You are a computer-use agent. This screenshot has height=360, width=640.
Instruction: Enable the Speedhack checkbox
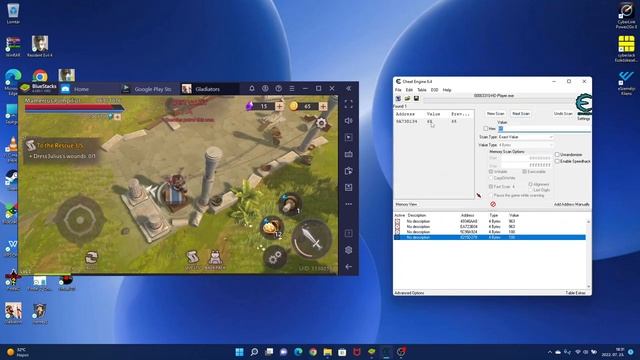pos(557,161)
